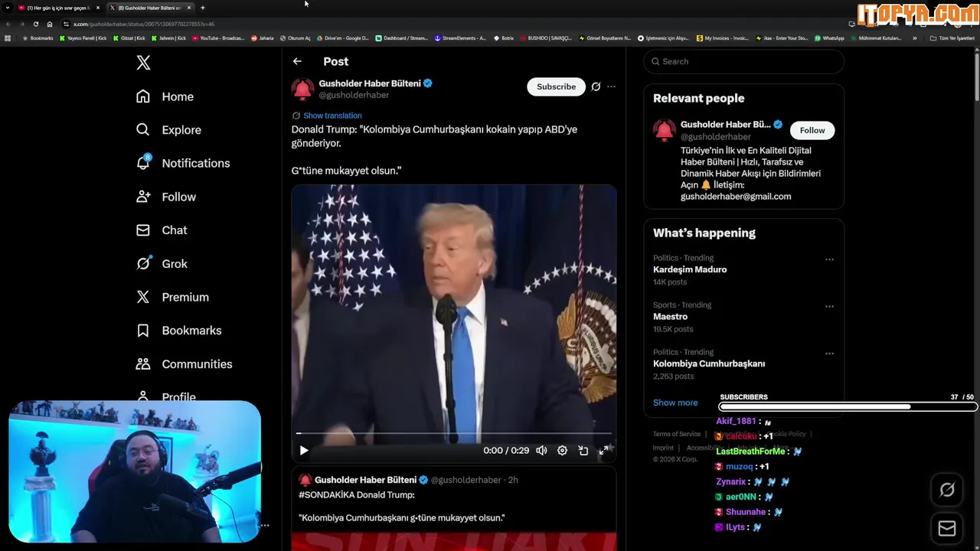Reload the current page

pos(35,24)
